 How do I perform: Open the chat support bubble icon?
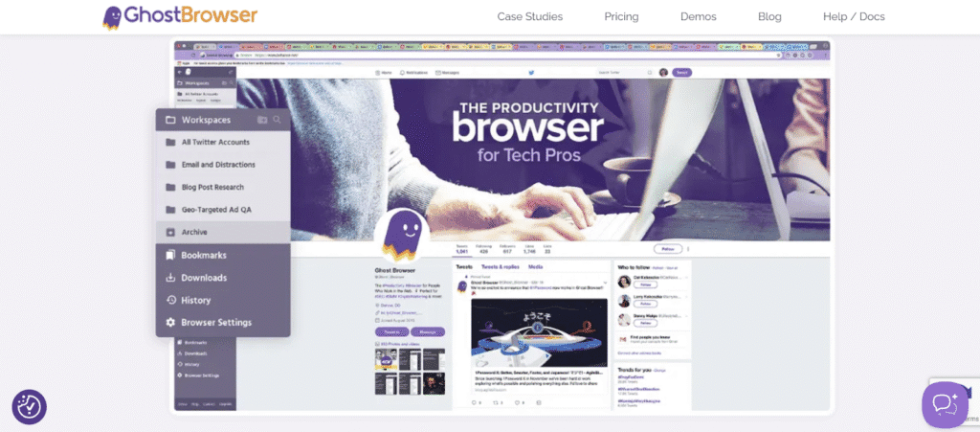coord(945,403)
